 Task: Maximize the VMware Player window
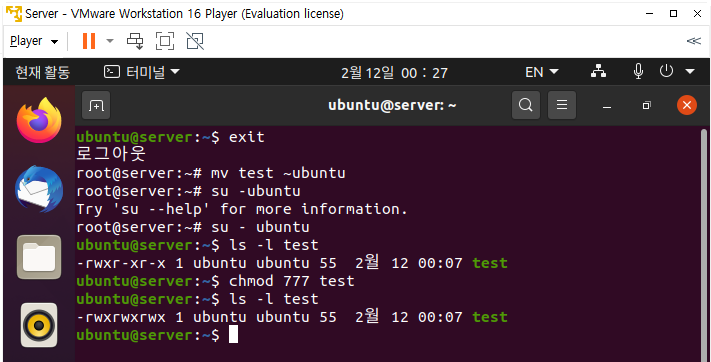673,14
